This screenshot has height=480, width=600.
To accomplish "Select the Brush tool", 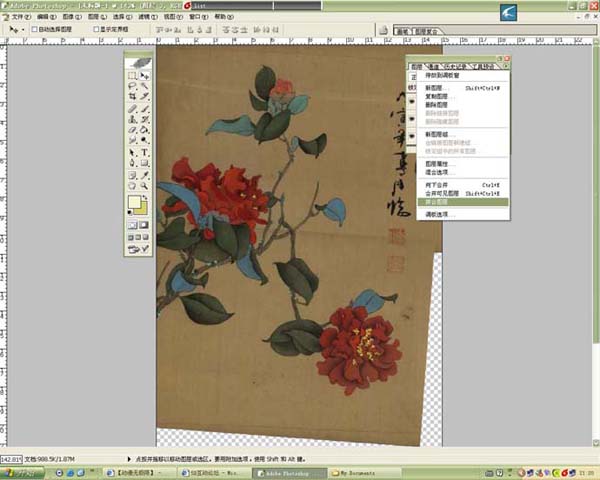I will point(144,109).
